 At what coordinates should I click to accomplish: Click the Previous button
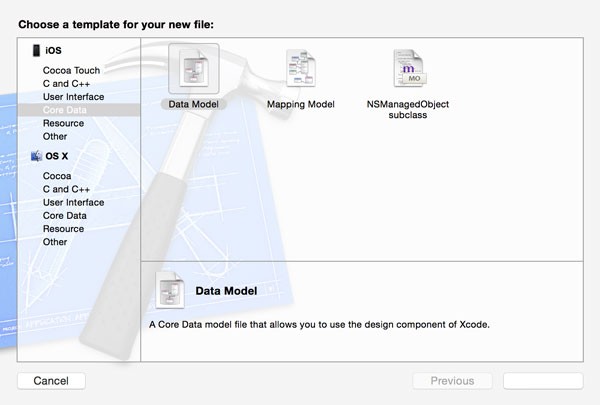click(452, 381)
